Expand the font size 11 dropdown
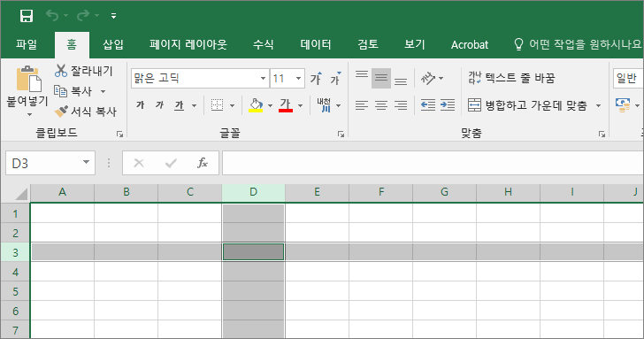644x339 pixels. coord(299,78)
